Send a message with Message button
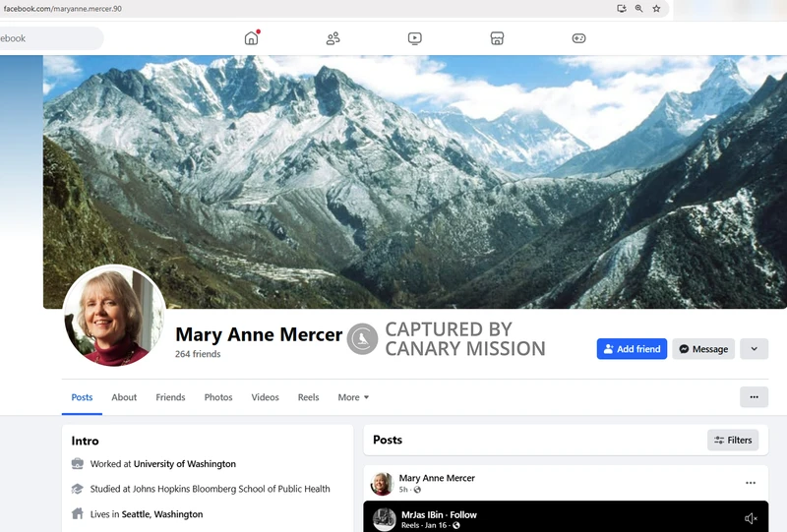The height and width of the screenshot is (532, 787). [x=703, y=349]
